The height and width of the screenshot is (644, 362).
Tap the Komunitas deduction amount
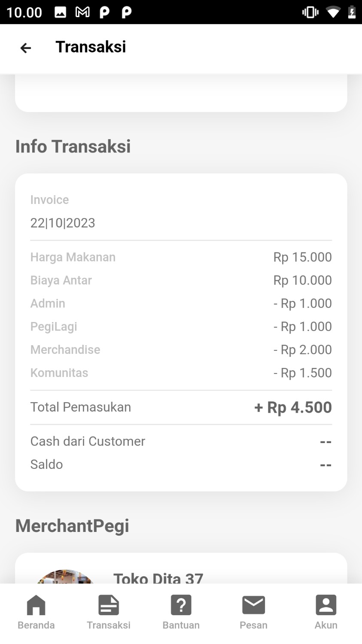pyautogui.click(x=302, y=373)
